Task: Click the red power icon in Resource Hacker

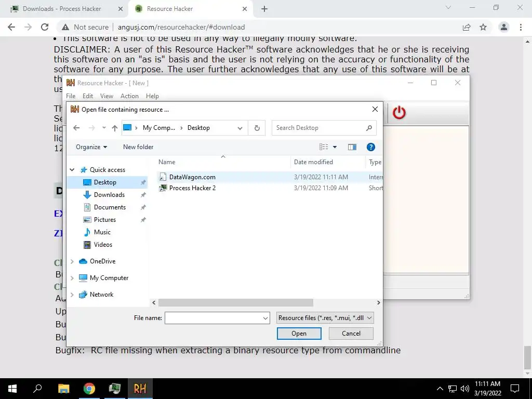Action: (x=399, y=113)
